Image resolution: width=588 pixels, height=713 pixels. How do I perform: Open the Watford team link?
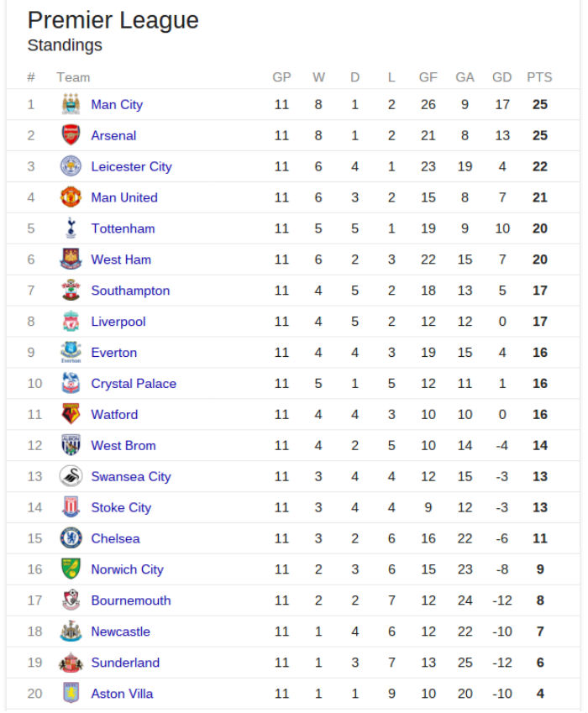click(x=114, y=415)
